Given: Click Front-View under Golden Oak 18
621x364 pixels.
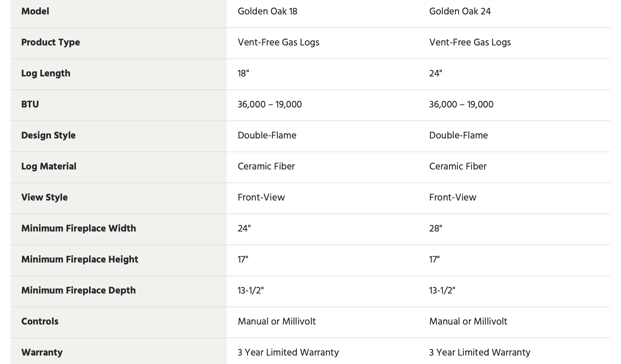Looking at the screenshot, I should click(261, 198).
